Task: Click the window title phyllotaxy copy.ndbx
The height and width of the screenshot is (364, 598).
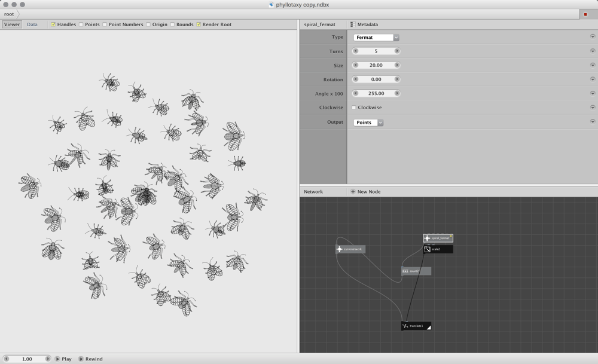Action: 303,5
